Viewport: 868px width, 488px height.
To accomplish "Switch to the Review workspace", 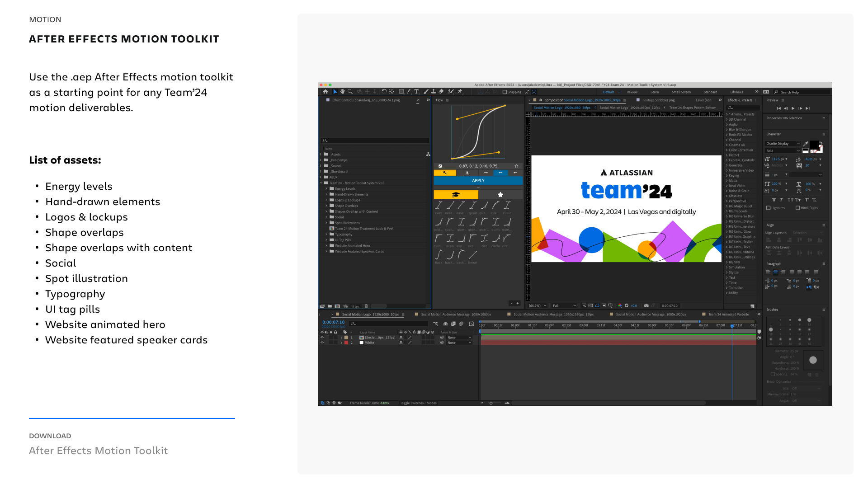I will [632, 92].
